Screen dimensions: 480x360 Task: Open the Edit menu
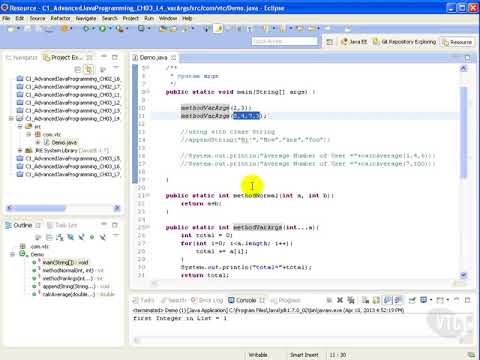20,18
